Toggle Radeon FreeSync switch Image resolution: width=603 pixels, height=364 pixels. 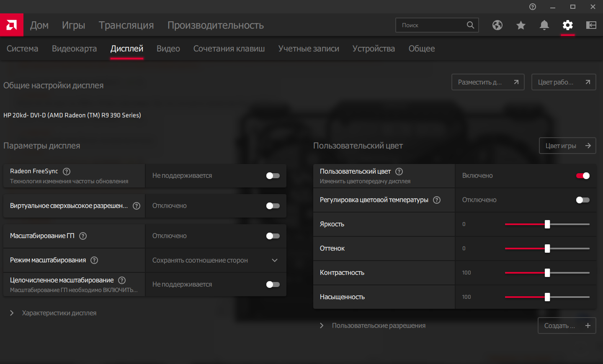[273, 176]
